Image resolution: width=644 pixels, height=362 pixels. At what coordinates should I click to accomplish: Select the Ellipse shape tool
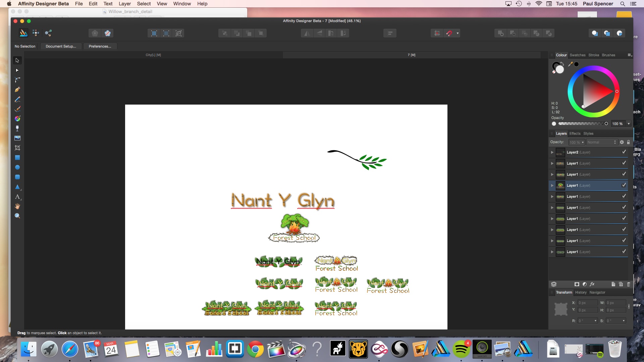[17, 167]
